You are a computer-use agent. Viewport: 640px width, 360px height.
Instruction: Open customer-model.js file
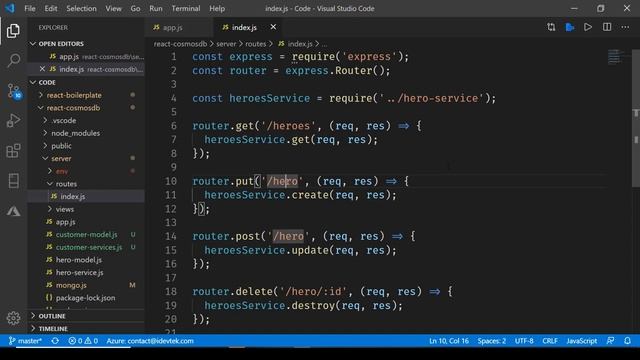pyautogui.click(x=86, y=234)
